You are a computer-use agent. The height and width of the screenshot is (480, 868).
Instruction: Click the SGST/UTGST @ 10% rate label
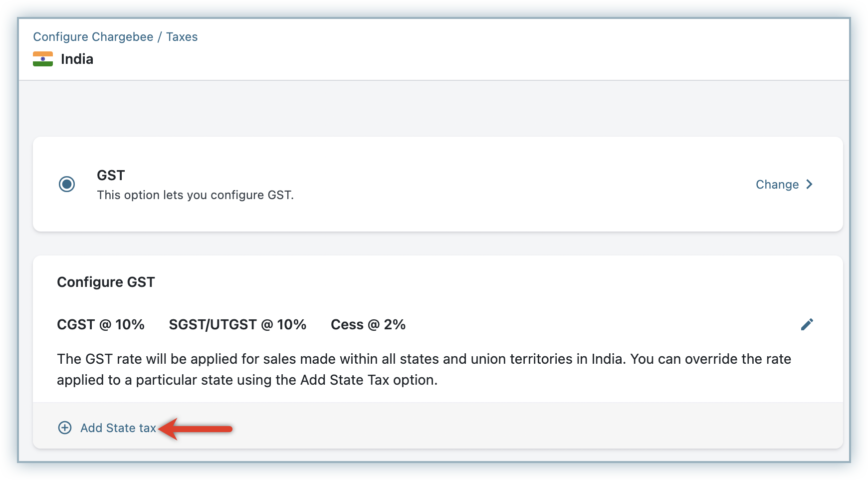click(237, 324)
